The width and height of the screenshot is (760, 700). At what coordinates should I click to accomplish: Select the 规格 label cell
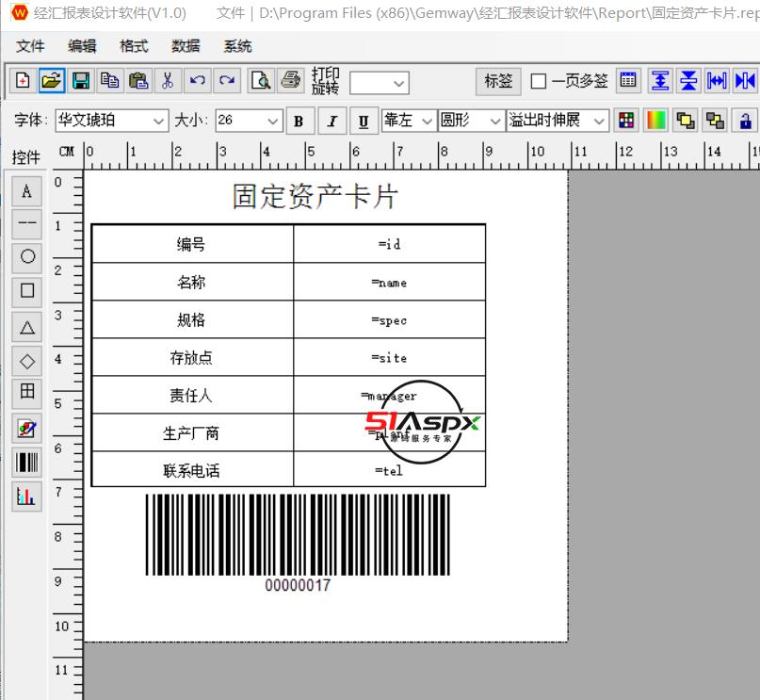[192, 320]
